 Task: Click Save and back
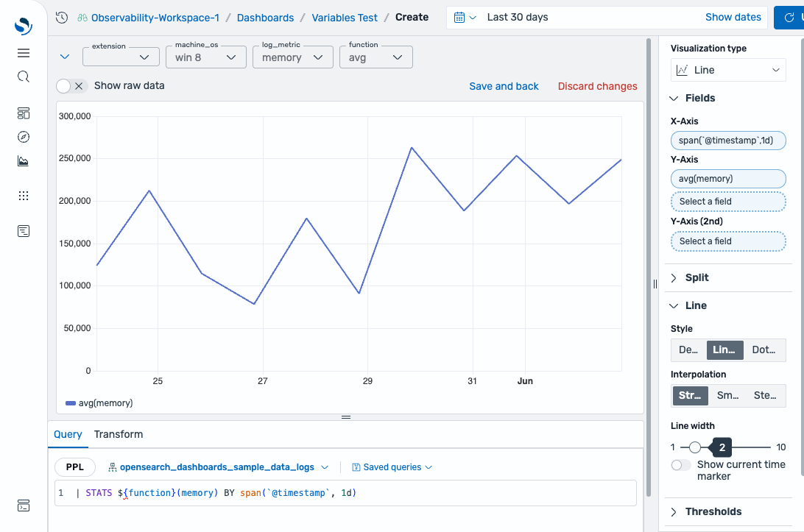click(504, 87)
